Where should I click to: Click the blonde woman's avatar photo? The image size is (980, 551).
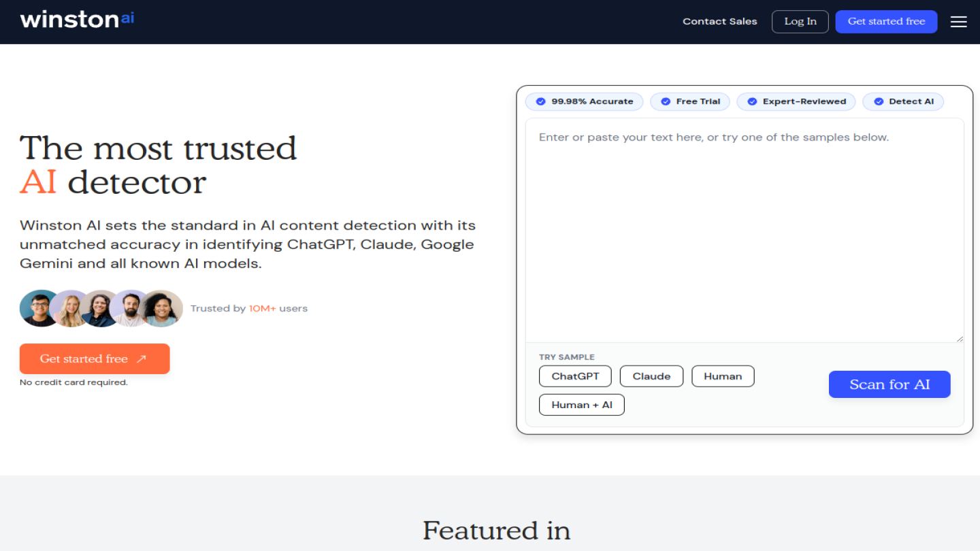point(69,308)
